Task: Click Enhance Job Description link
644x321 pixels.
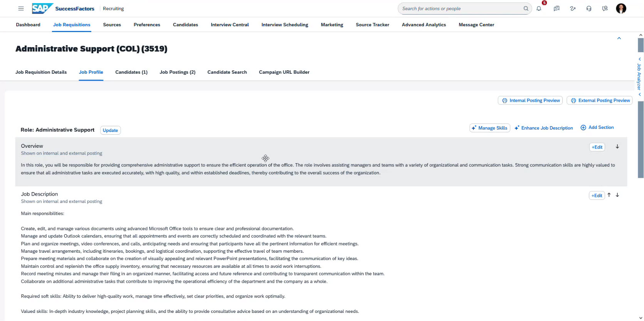Action: click(544, 128)
